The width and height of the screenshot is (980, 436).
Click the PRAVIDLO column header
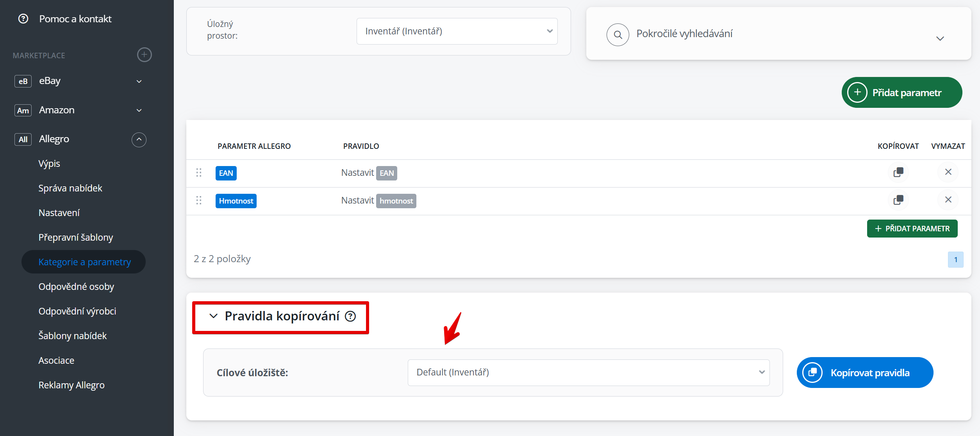(361, 146)
